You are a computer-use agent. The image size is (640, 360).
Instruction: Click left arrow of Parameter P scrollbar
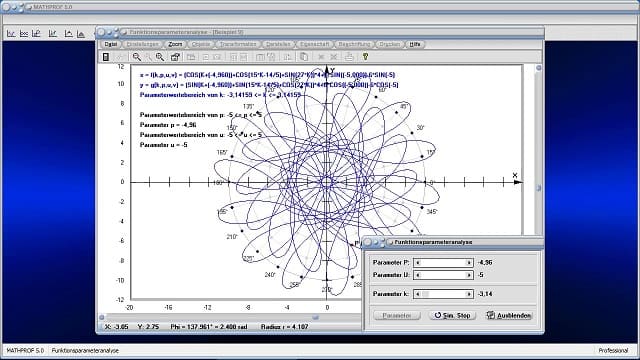(418, 263)
